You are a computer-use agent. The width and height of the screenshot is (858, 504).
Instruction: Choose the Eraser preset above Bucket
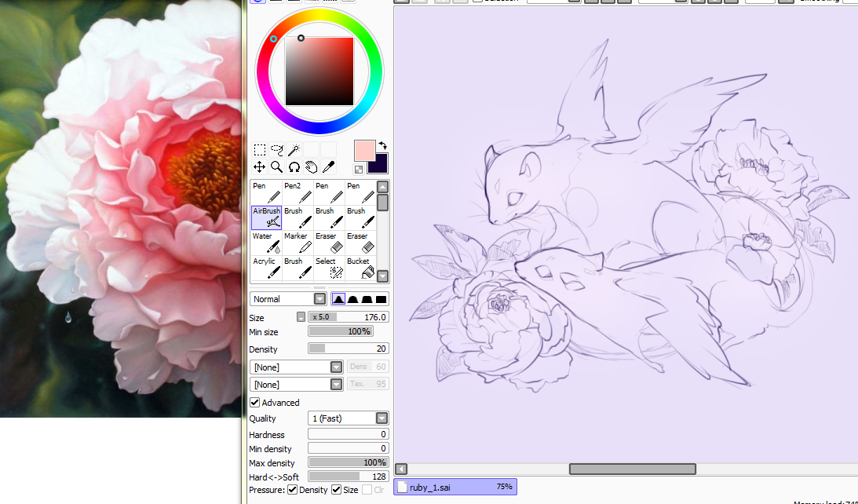pyautogui.click(x=360, y=243)
